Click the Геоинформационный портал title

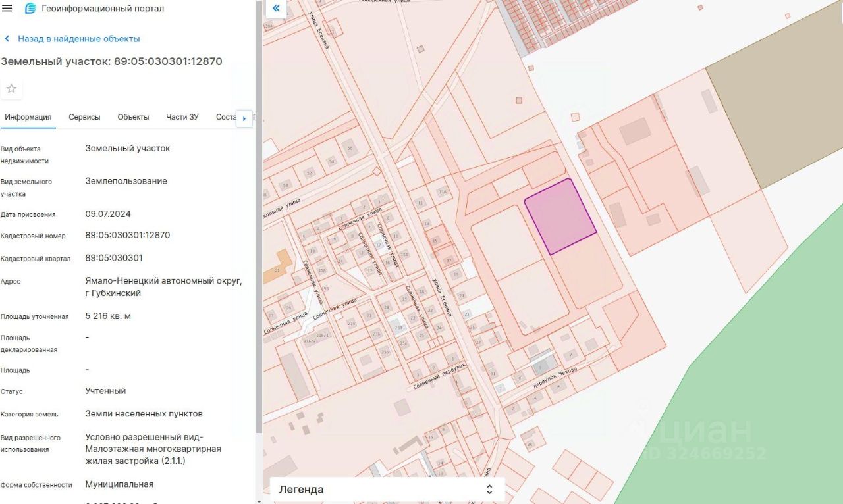coord(103,9)
